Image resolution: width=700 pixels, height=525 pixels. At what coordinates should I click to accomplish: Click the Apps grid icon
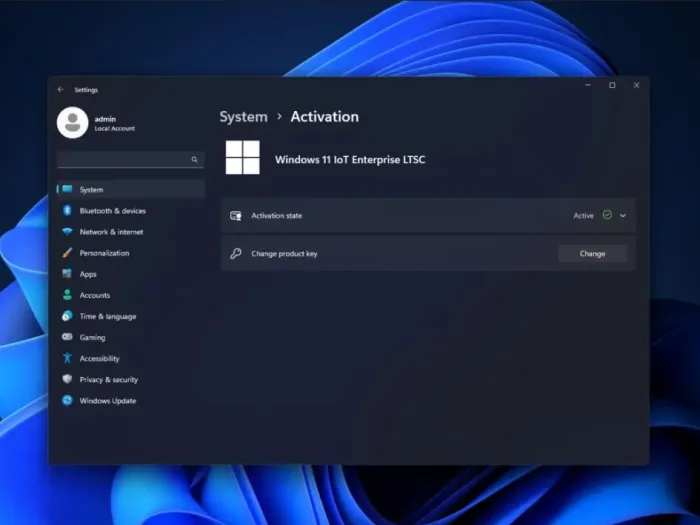point(67,273)
